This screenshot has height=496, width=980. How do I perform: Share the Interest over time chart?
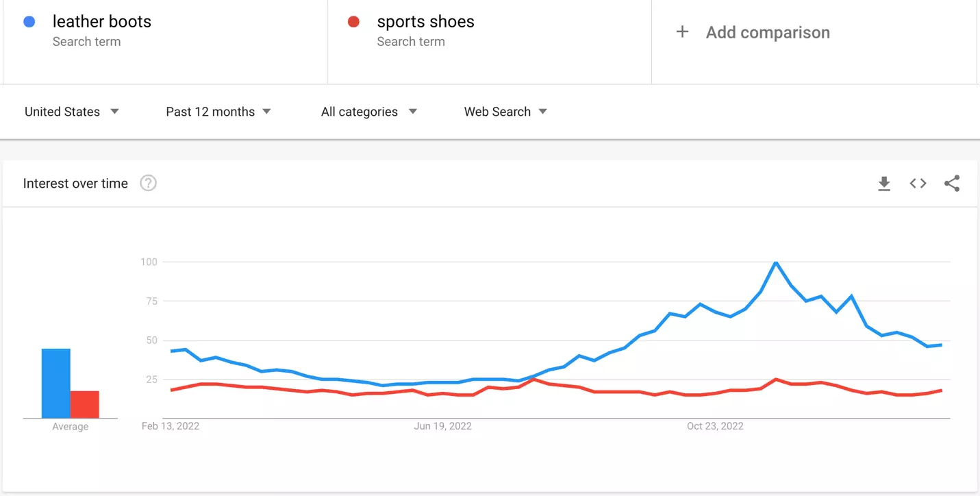(952, 184)
